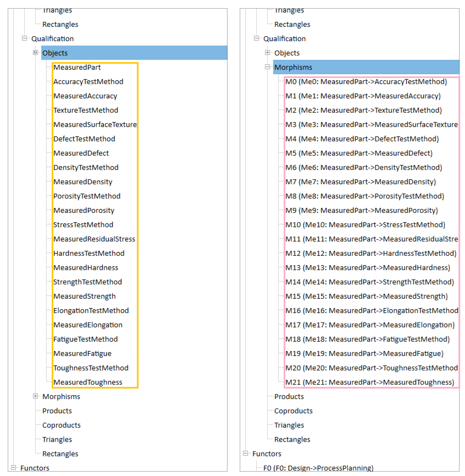Expand Morphisms node in left tree
Screen dimensions: 465x476
[35, 396]
